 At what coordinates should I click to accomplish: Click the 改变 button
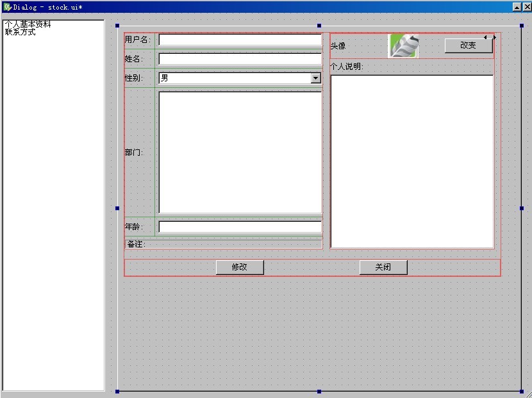pos(469,46)
